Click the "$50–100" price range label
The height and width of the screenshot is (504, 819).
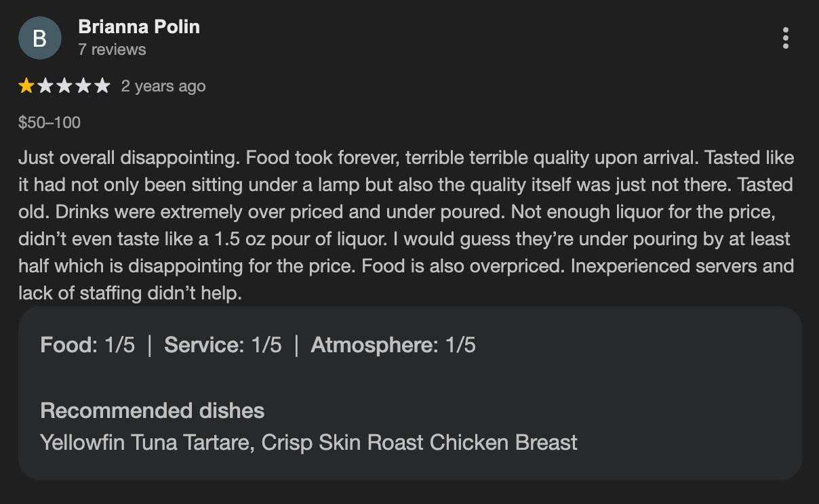pyautogui.click(x=49, y=123)
